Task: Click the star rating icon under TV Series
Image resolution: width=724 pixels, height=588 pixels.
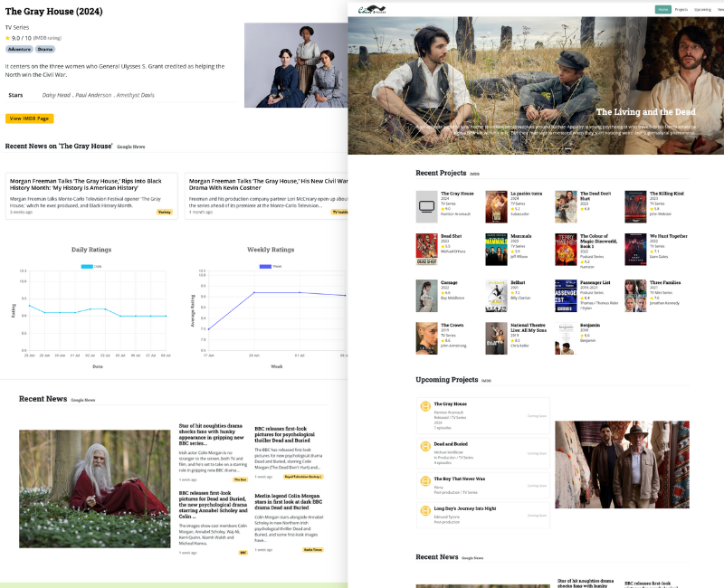Action: coord(8,38)
